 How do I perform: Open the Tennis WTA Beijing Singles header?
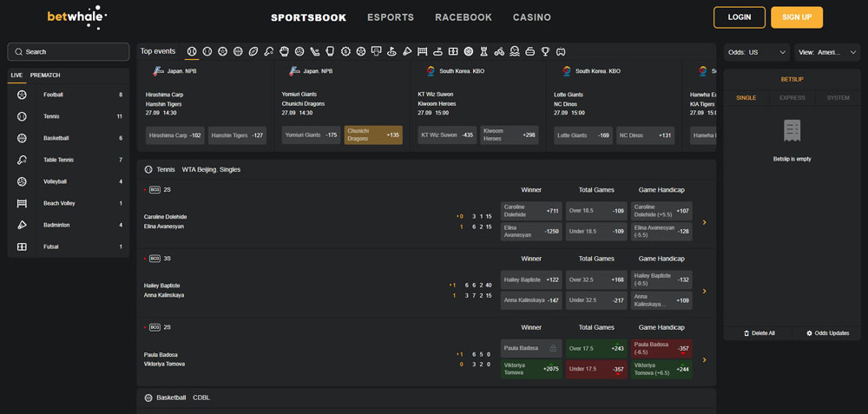pyautogui.click(x=426, y=170)
